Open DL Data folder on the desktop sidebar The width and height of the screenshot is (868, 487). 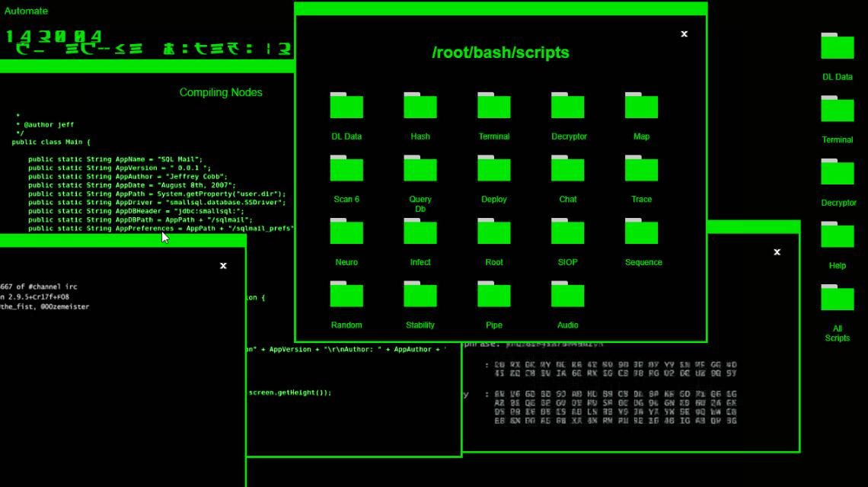click(837, 46)
